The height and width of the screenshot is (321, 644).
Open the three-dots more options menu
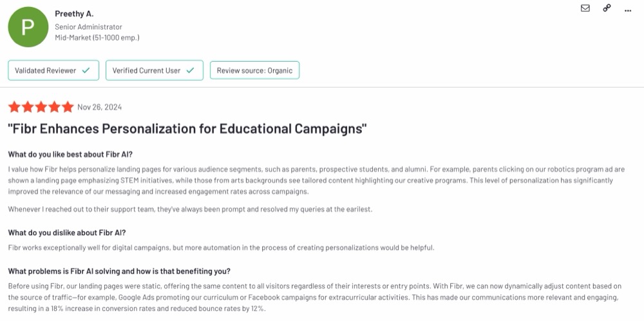click(627, 11)
